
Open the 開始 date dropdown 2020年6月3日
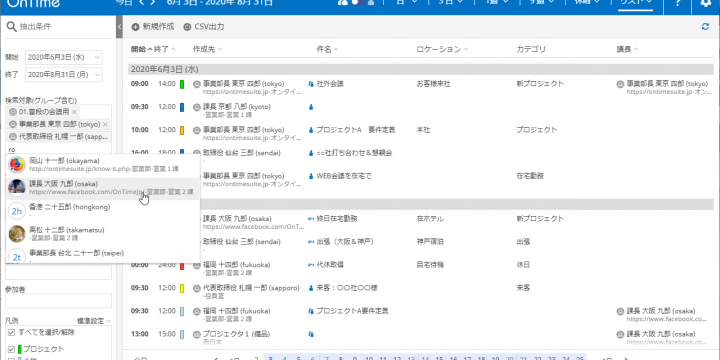(64, 57)
